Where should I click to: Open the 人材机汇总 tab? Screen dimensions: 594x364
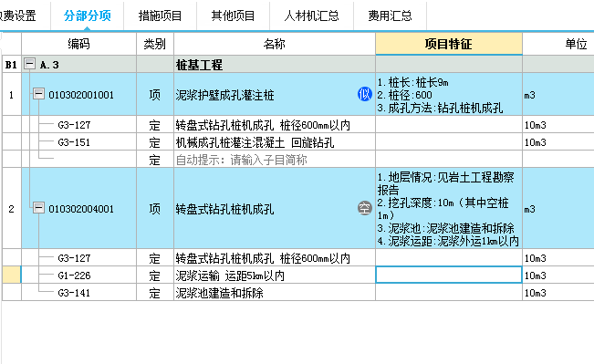pos(311,16)
